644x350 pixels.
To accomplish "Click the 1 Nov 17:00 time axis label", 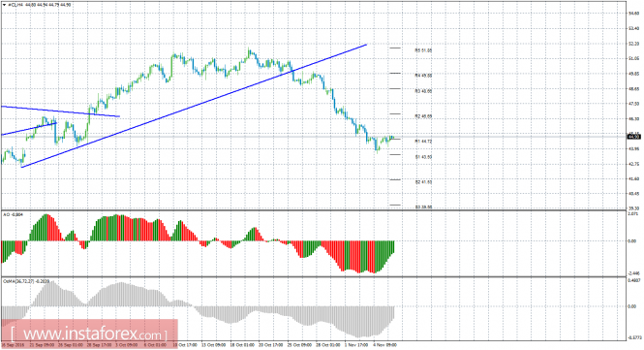I will (356, 345).
